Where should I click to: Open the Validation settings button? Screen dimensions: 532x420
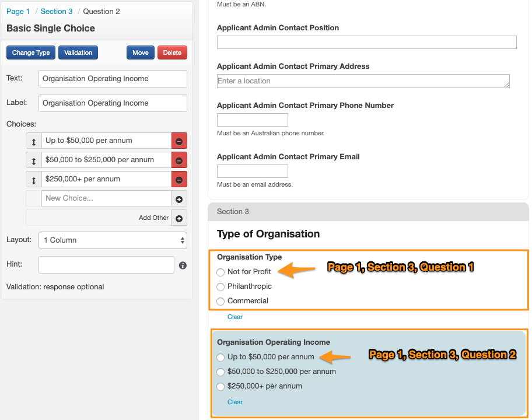click(78, 53)
